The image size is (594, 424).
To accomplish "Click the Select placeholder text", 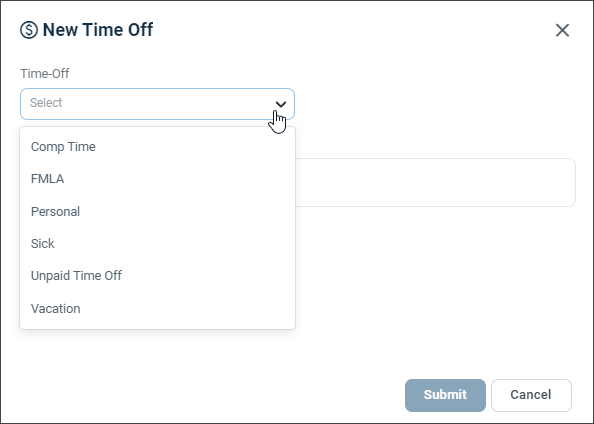I will (46, 103).
